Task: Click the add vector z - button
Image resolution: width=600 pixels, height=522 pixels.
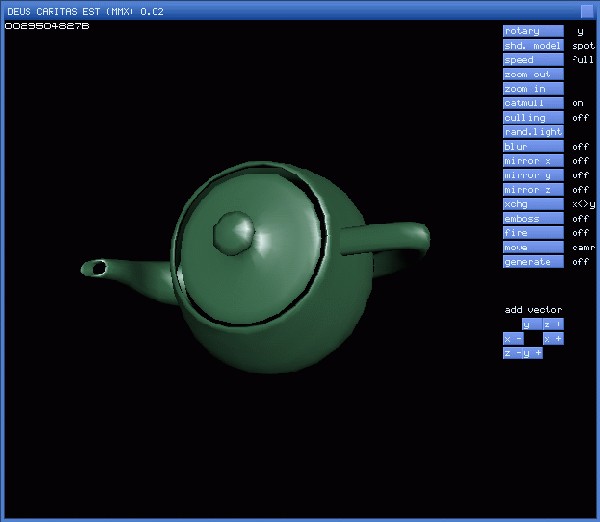Action: click(512, 353)
